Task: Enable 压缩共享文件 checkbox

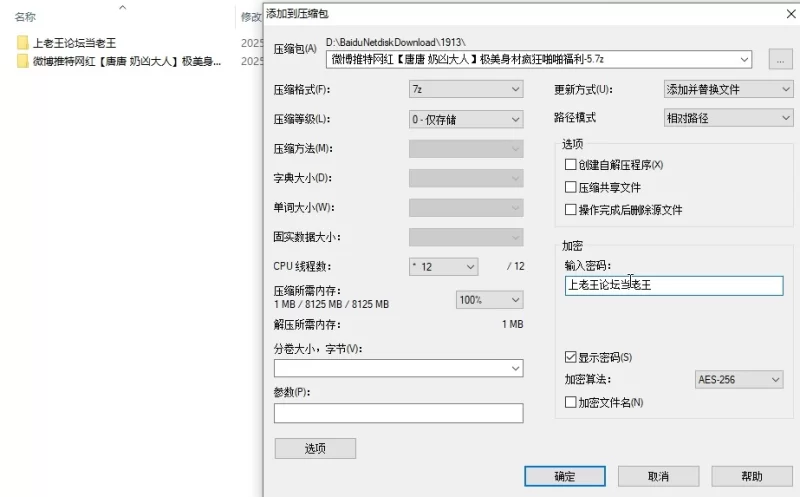Action: pyautogui.click(x=570, y=187)
